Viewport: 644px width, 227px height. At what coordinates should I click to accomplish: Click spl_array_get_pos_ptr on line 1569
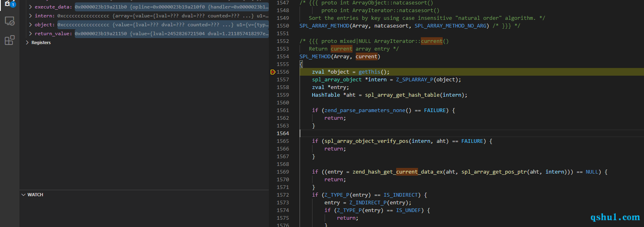pyautogui.click(x=494, y=172)
